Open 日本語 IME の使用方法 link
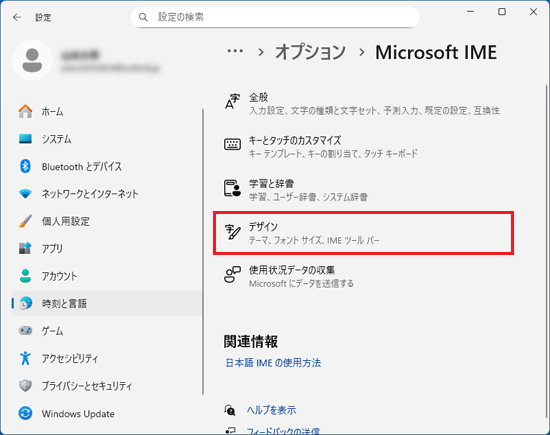 [x=273, y=363]
